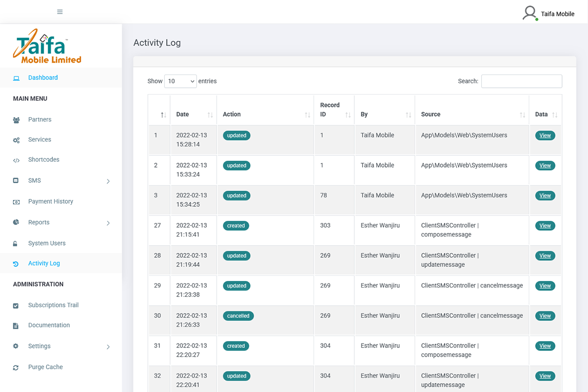Click inside the Search field
588x392 pixels.
pyautogui.click(x=521, y=81)
